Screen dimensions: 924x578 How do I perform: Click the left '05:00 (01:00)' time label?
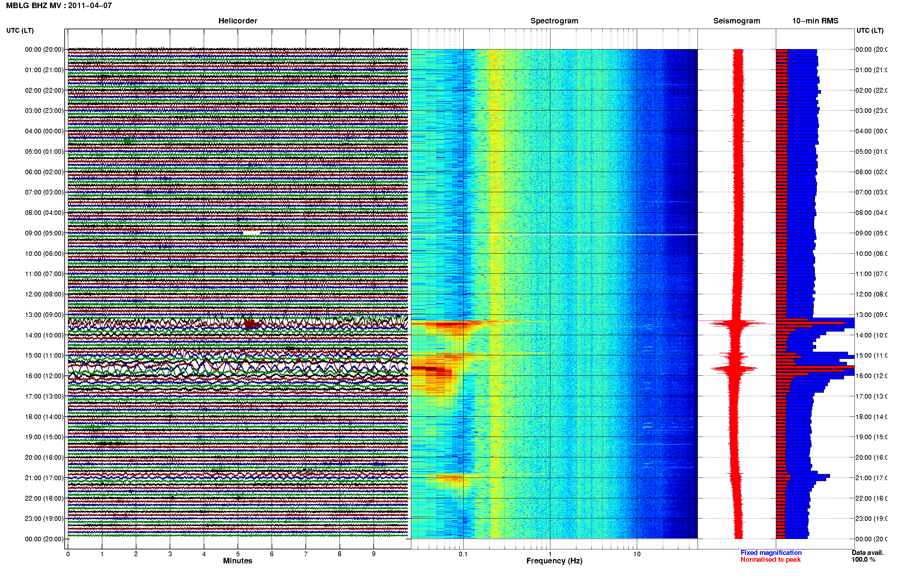[44, 151]
